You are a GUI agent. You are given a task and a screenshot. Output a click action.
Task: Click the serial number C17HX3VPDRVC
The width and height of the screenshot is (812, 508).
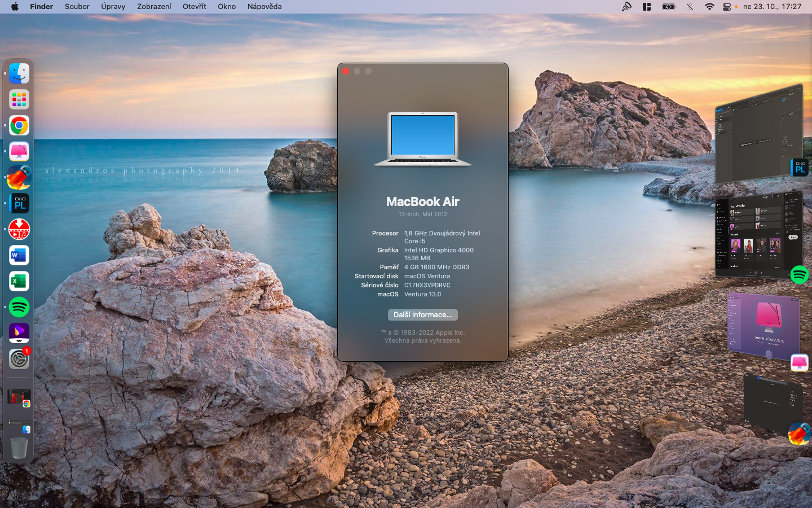pyautogui.click(x=427, y=285)
